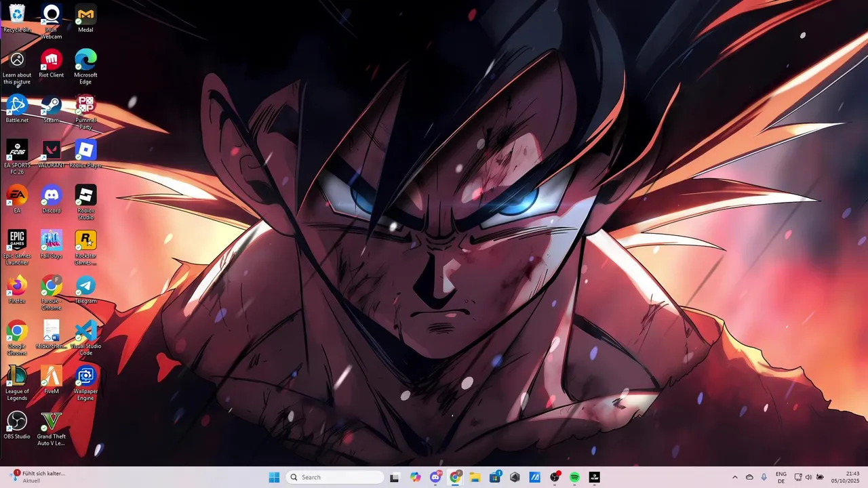This screenshot has width=868, height=488.
Task: Select the Firefox desktop shortcut
Action: pyautogui.click(x=17, y=289)
